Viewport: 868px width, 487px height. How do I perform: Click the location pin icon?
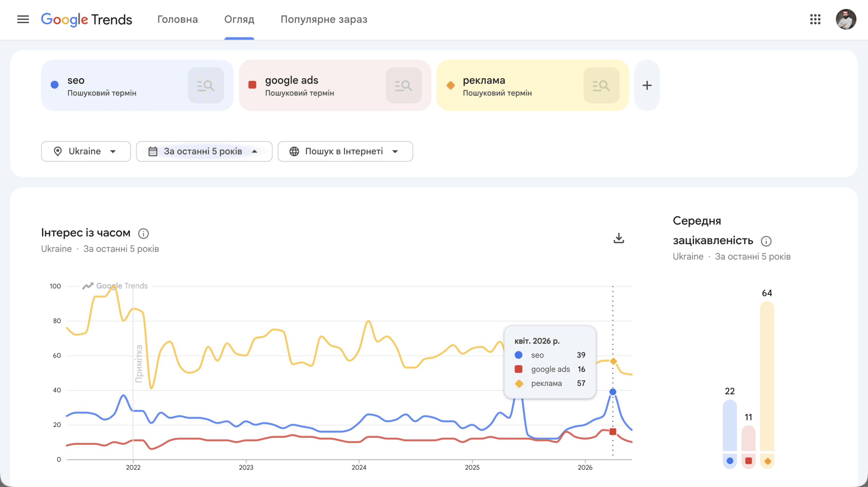(x=58, y=151)
